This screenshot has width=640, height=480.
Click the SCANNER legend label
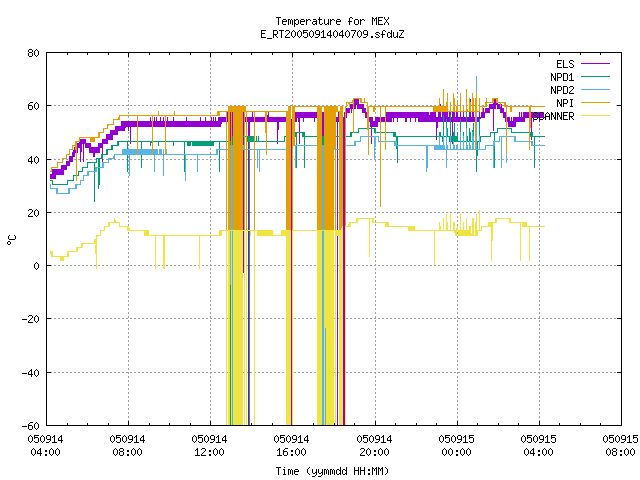point(553,116)
